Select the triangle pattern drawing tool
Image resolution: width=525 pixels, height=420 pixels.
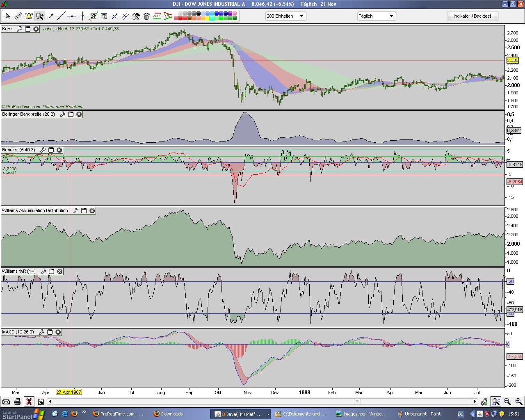tap(168, 16)
